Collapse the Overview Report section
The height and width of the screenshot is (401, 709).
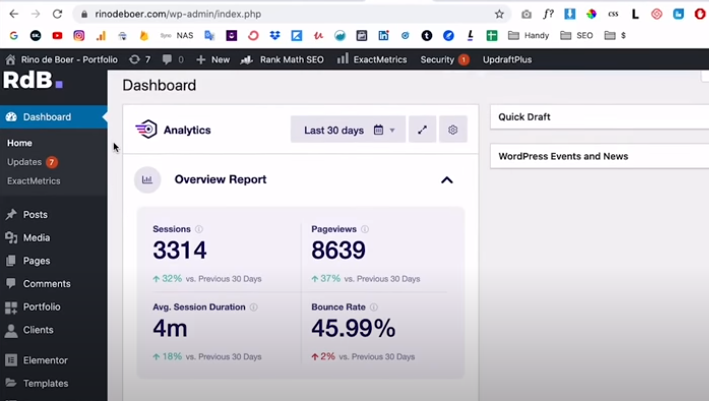tap(447, 180)
